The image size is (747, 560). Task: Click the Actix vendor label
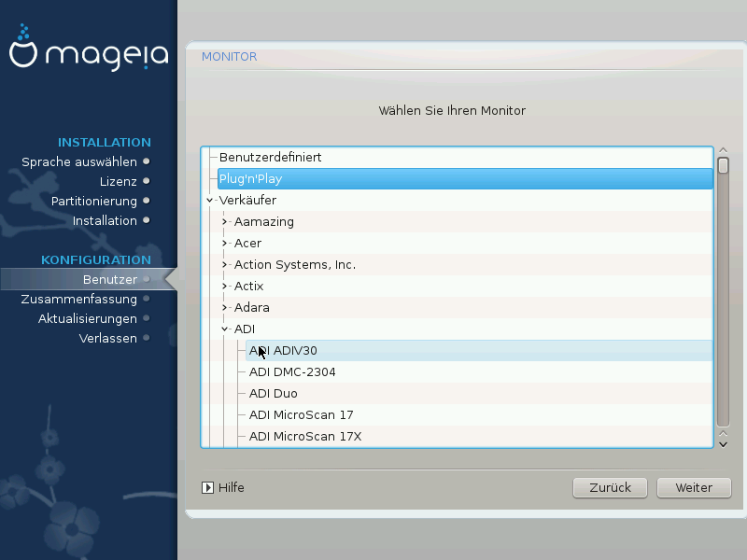[248, 287]
